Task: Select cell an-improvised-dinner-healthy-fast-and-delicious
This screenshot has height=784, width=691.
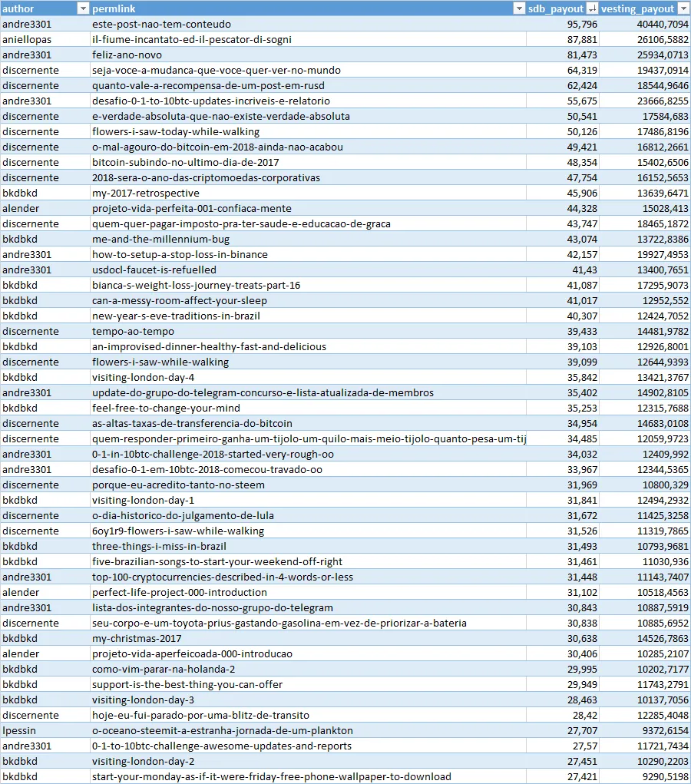Action: [308, 346]
